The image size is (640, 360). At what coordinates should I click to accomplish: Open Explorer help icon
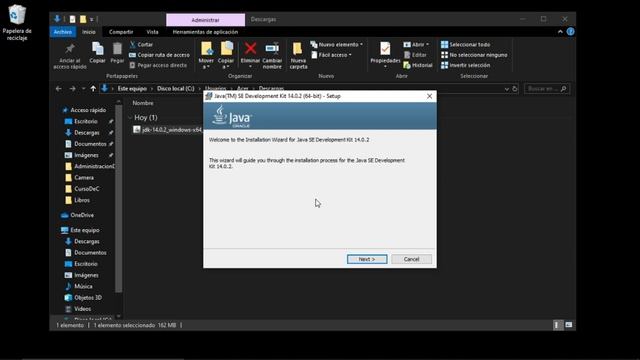571,31
